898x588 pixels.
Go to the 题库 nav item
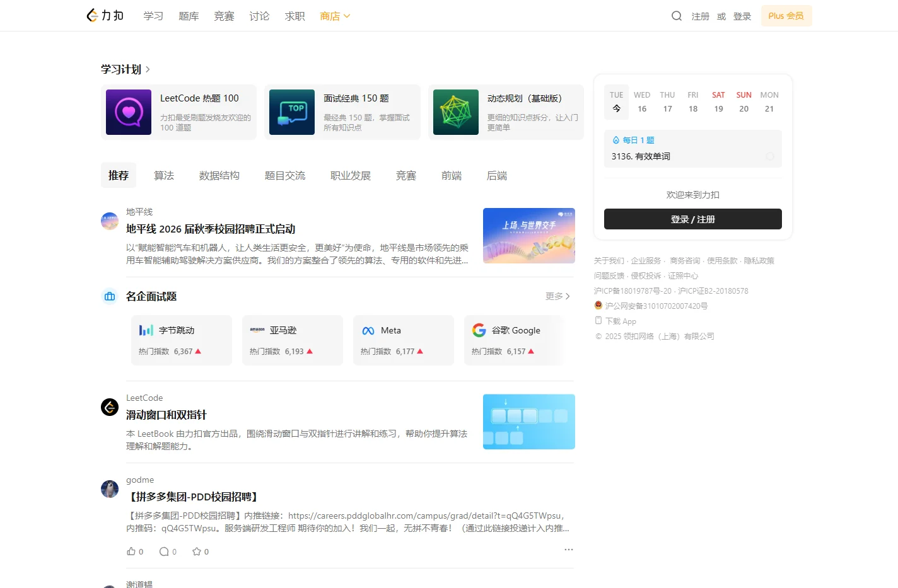(x=189, y=16)
